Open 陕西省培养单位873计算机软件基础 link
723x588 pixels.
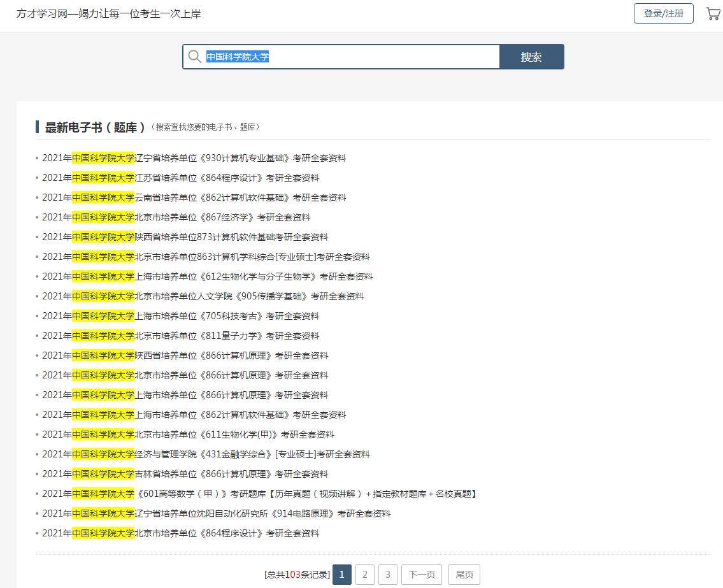tap(185, 237)
